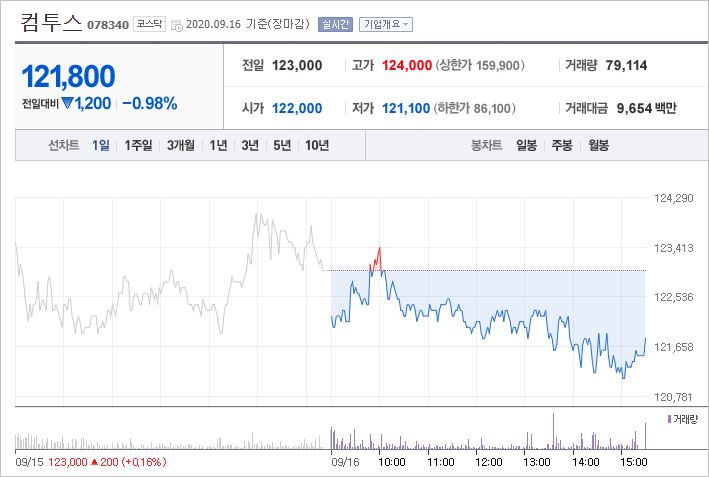Click the 2020.09.16 기준(장마감) date text

(x=247, y=24)
